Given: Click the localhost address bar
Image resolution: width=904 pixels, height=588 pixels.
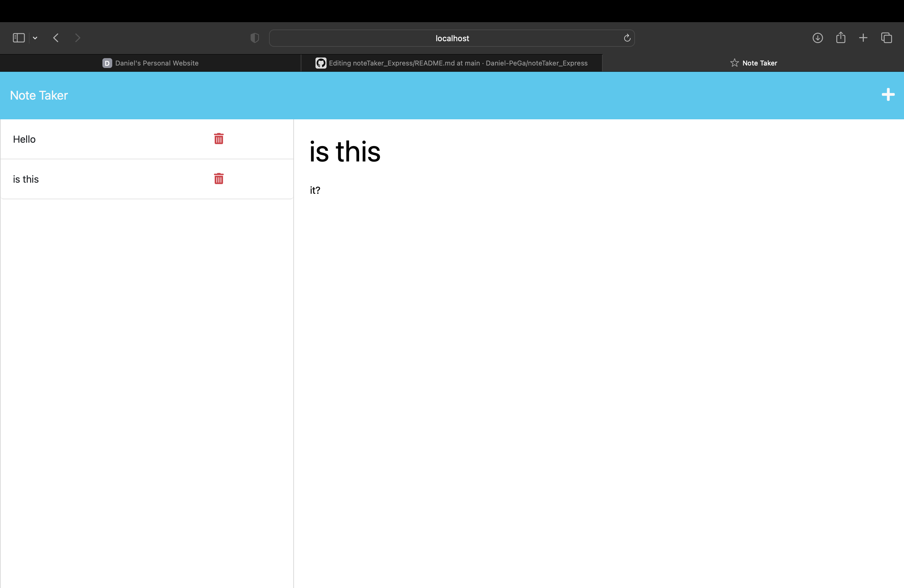Looking at the screenshot, I should (x=452, y=38).
